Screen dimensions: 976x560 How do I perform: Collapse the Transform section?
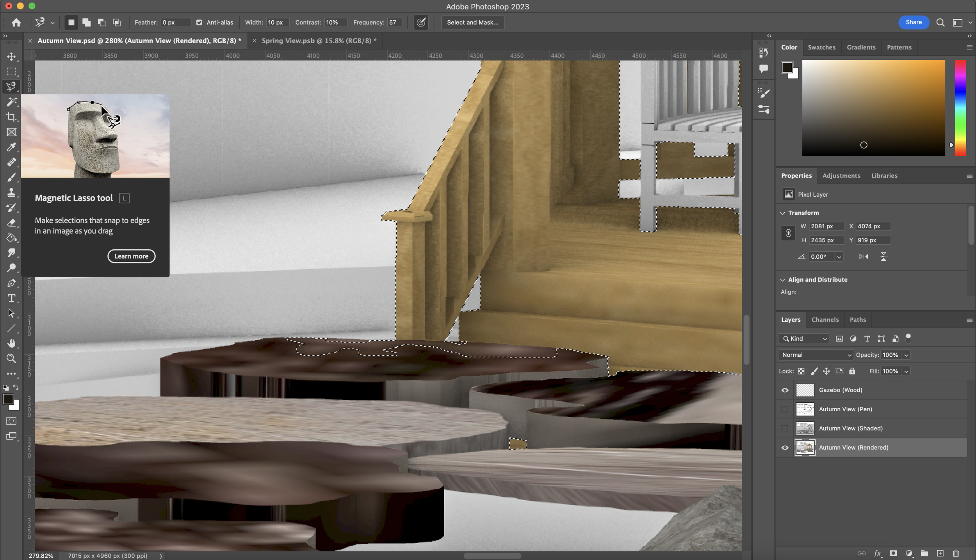[783, 213]
